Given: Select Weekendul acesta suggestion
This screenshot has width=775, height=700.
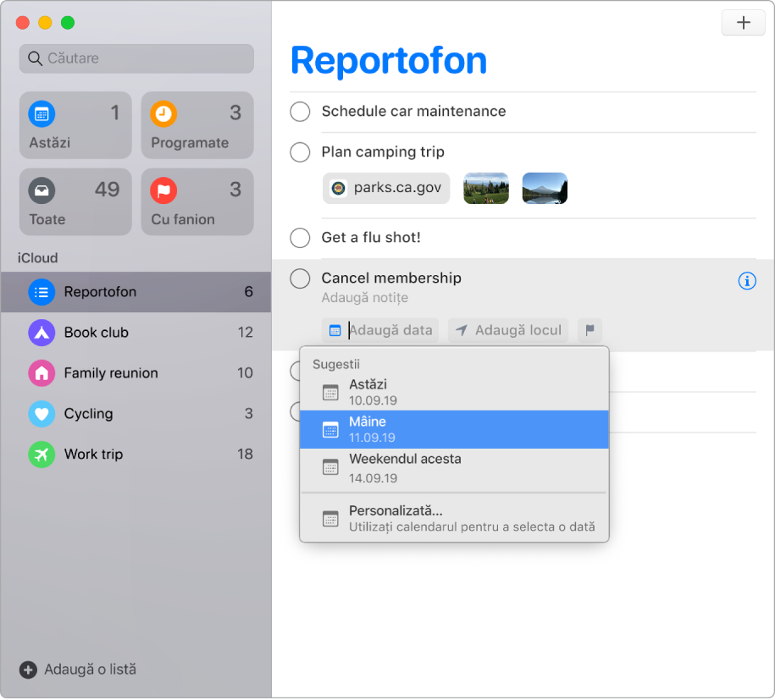Looking at the screenshot, I should coord(454,467).
